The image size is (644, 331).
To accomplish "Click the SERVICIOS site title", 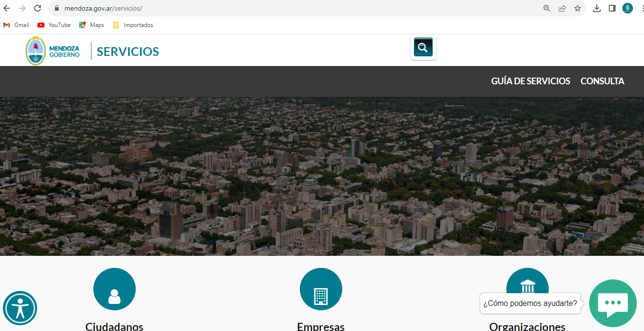I will point(128,52).
